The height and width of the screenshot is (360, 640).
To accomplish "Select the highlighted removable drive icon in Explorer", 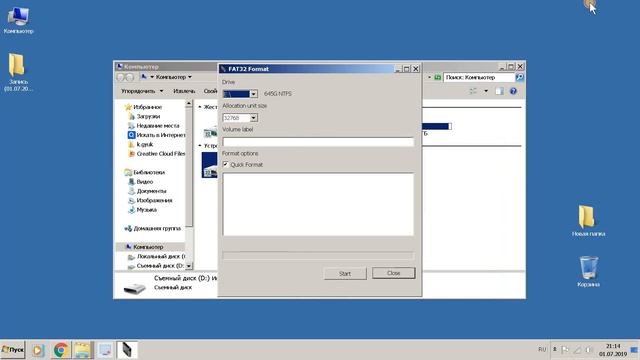I will (x=210, y=165).
